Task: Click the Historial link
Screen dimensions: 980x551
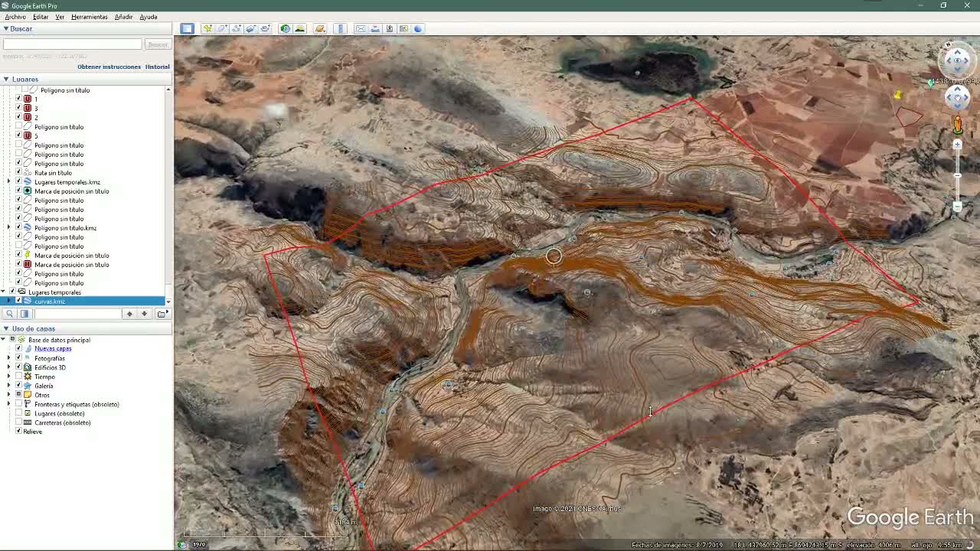Action: tap(158, 67)
